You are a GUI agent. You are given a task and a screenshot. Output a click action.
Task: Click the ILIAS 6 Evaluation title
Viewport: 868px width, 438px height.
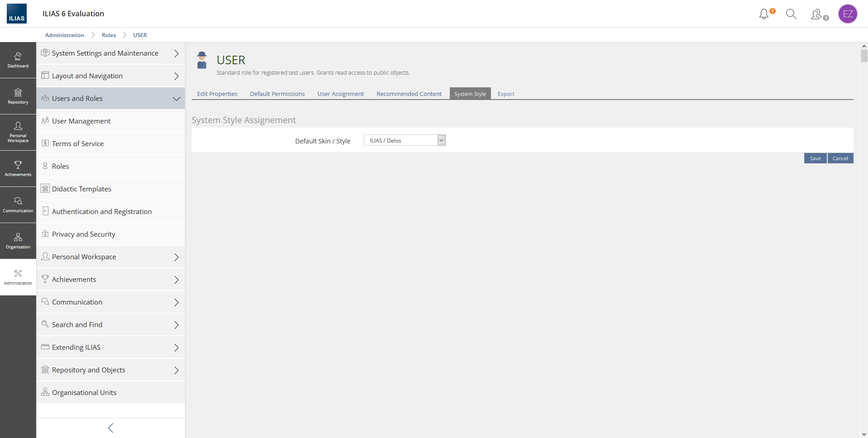[73, 14]
